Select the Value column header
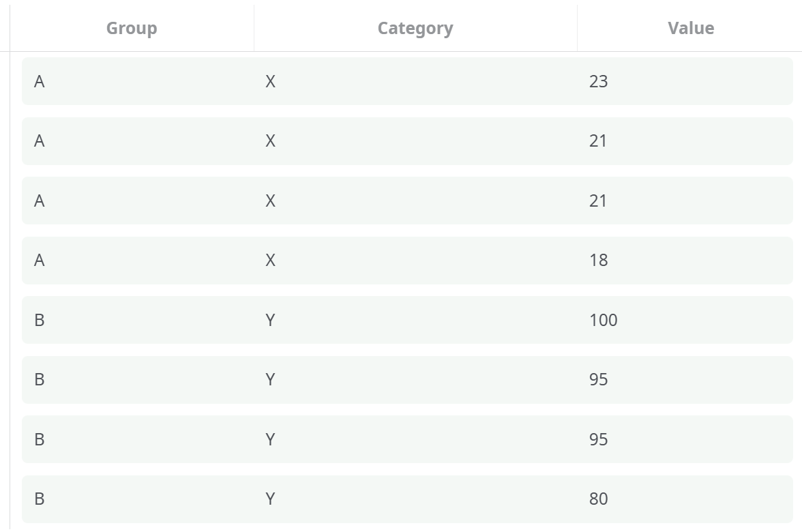This screenshot has height=532, width=802. (x=691, y=28)
